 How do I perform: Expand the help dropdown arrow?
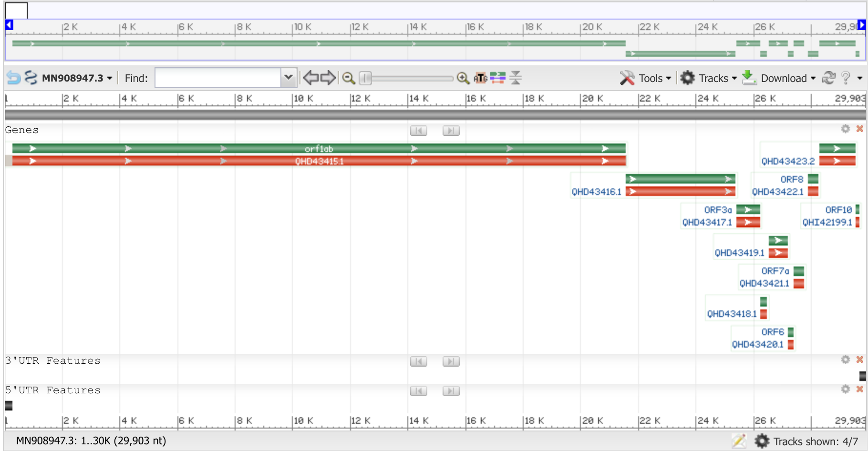(859, 78)
